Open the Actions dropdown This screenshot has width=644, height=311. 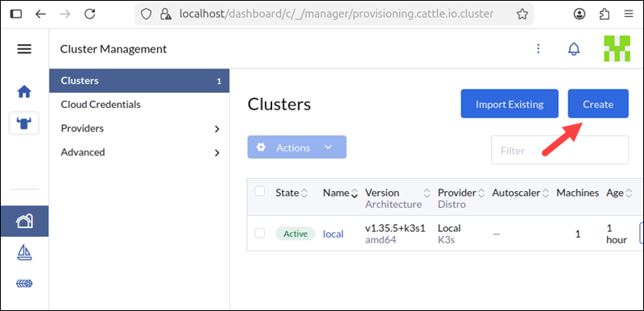click(x=297, y=147)
